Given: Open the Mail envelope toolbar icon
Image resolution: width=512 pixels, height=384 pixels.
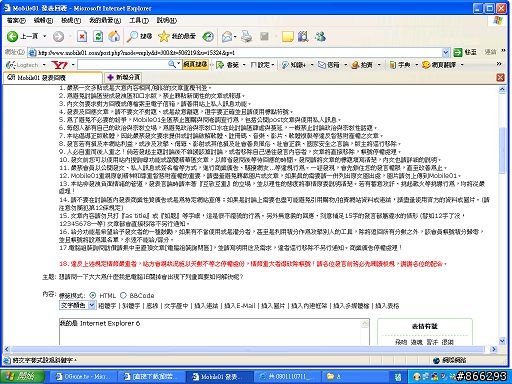Looking at the screenshot, I should 227,36.
